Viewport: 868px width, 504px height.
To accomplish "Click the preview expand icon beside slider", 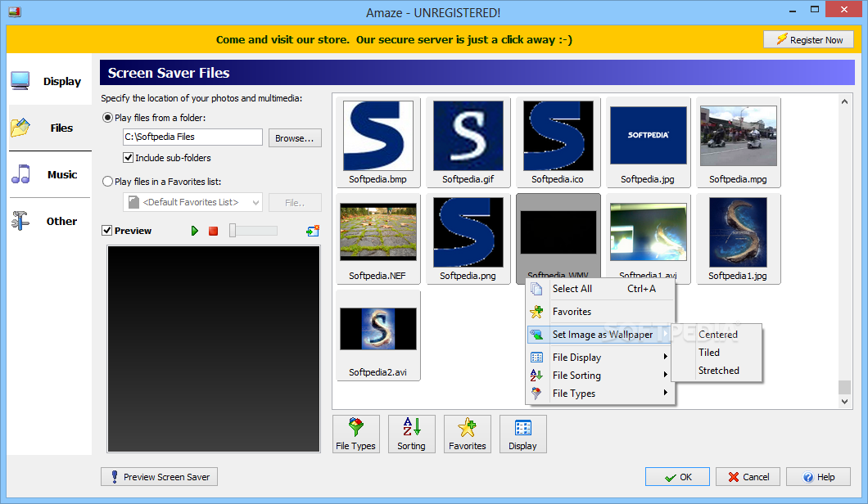I will click(x=313, y=231).
